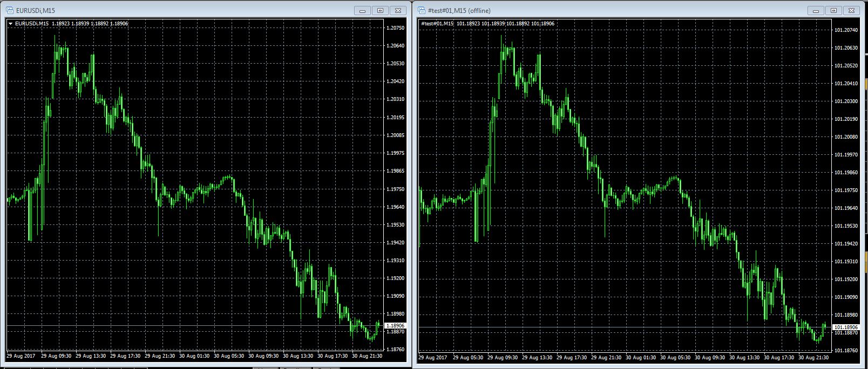Click the 1.19090 price scale label
This screenshot has height=369, width=868.
pyautogui.click(x=396, y=296)
